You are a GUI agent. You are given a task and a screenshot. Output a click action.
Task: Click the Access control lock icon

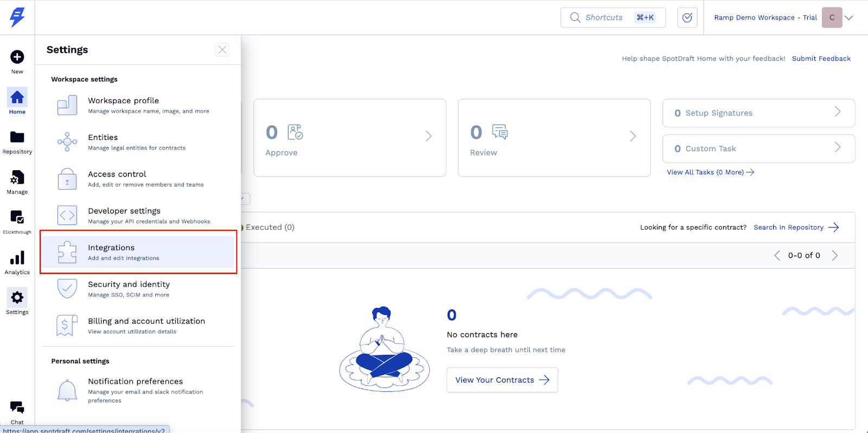click(67, 179)
